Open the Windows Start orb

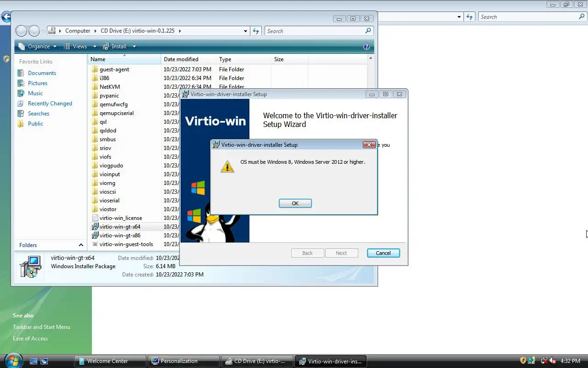point(12,361)
